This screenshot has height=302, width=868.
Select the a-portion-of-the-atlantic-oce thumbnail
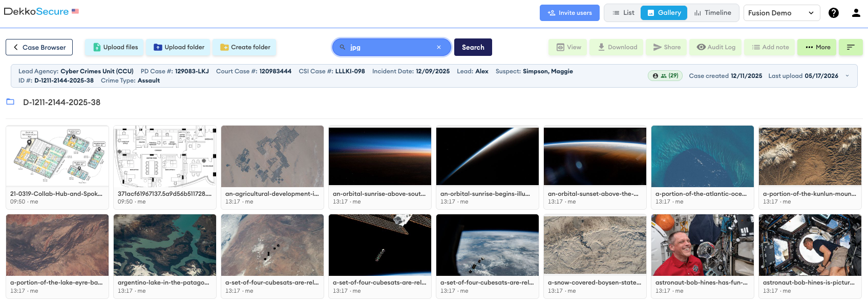(x=703, y=156)
